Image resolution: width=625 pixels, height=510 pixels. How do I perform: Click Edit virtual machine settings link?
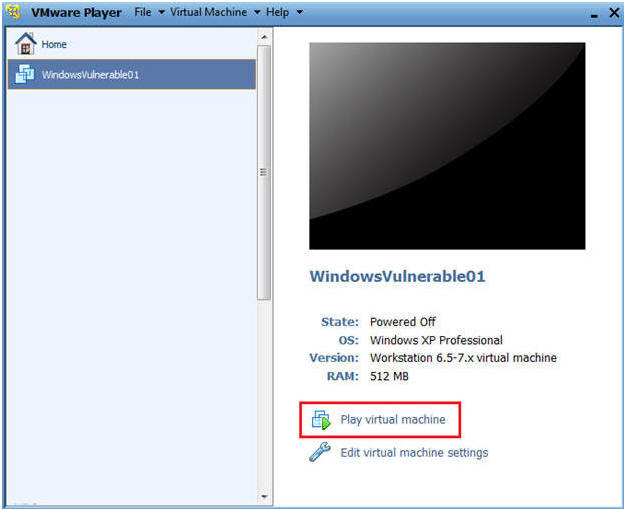[x=414, y=453]
